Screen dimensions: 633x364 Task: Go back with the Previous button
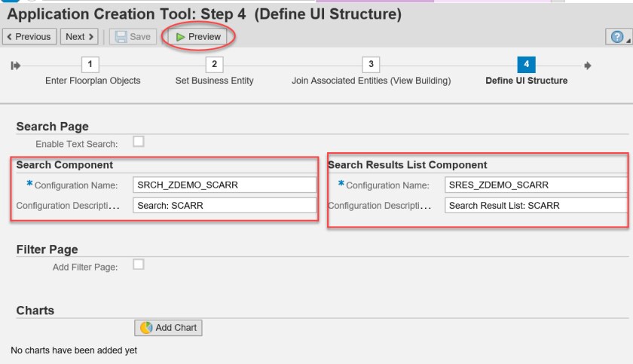coord(29,36)
